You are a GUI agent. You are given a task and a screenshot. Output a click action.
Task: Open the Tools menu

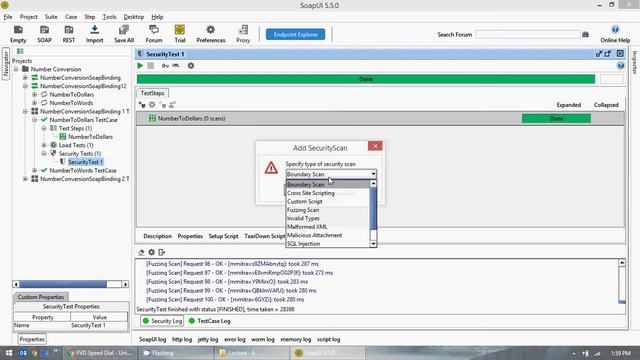coord(109,17)
